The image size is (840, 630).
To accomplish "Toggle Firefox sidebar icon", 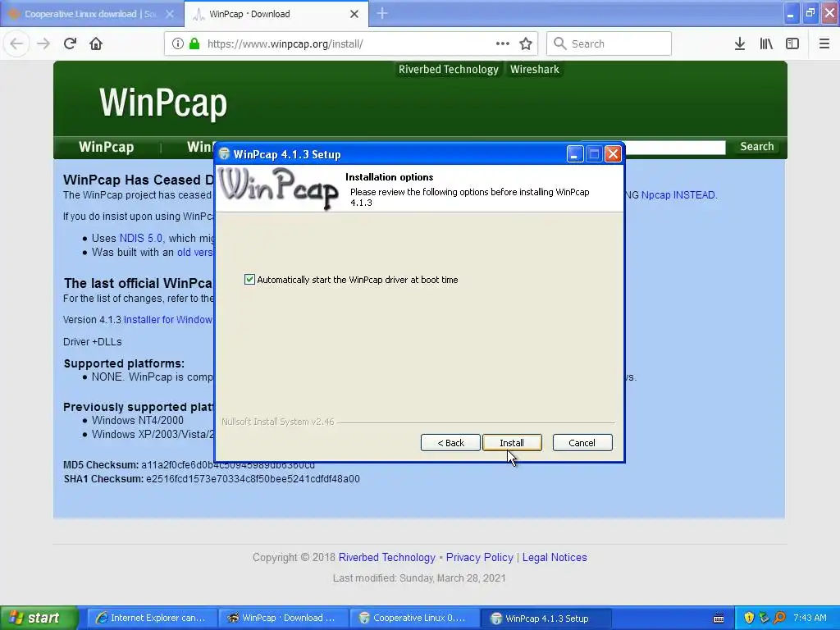I will 792,43.
